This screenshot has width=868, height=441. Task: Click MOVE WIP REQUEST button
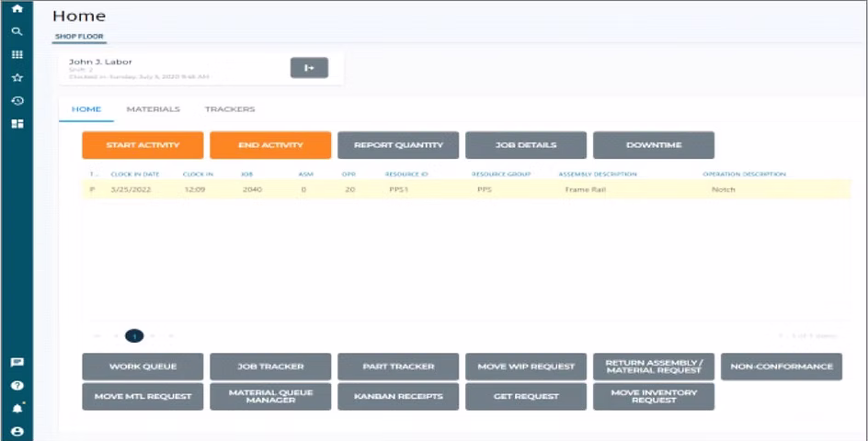point(526,367)
